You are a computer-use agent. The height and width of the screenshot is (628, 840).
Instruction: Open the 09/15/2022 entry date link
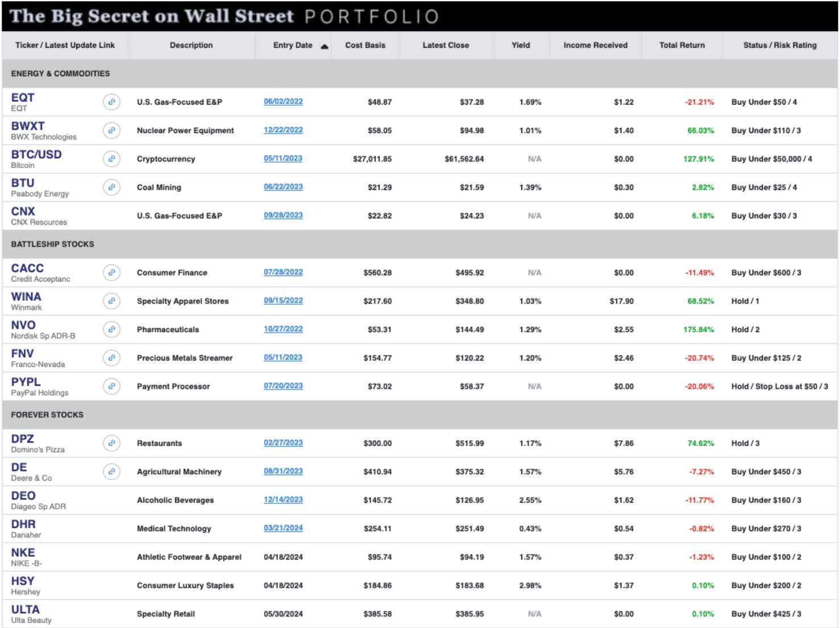pyautogui.click(x=283, y=301)
